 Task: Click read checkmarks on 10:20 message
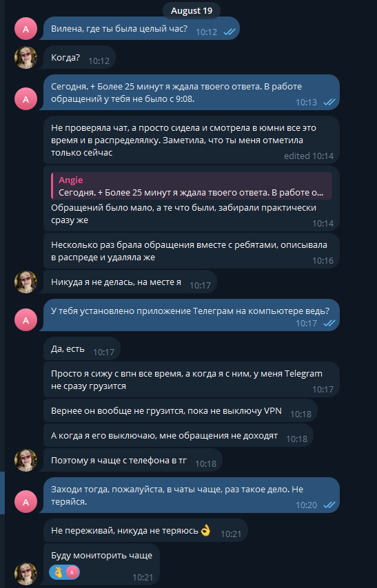pyautogui.click(x=329, y=505)
